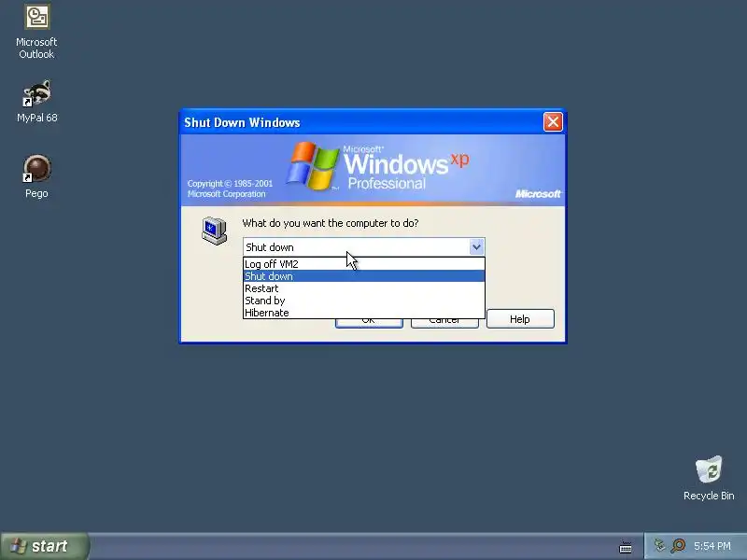Choose Stand by from the list

click(364, 301)
